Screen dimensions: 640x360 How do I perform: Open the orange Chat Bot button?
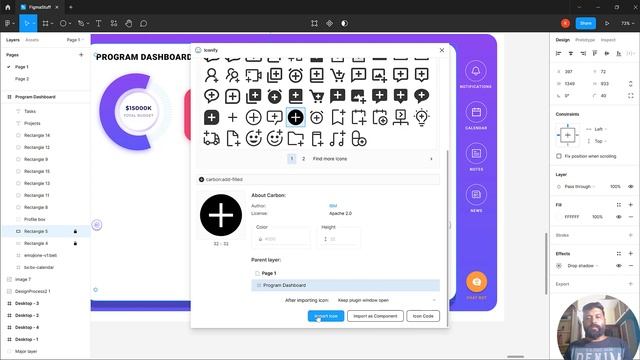coord(476,282)
